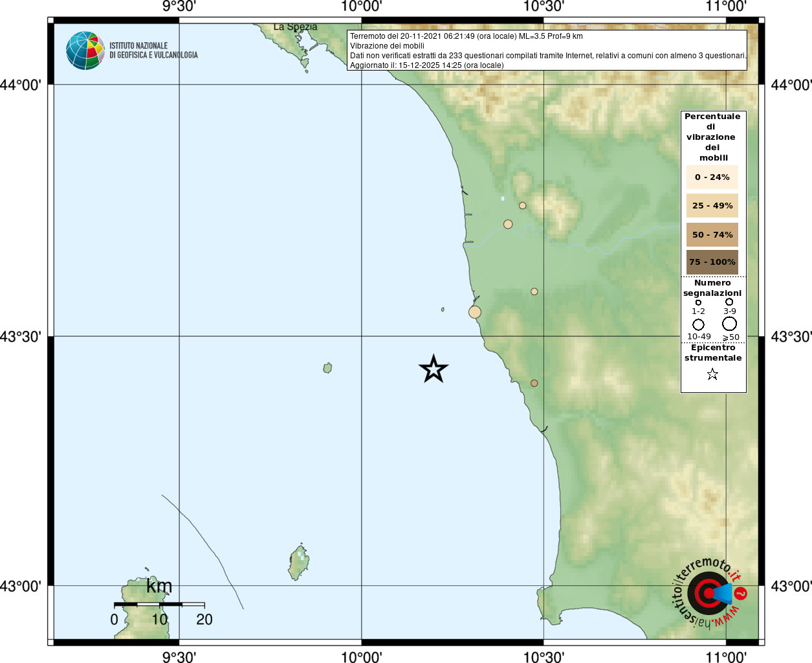Click the haisentitoilterremoto.it target logo
812x663 pixels.
(709, 592)
